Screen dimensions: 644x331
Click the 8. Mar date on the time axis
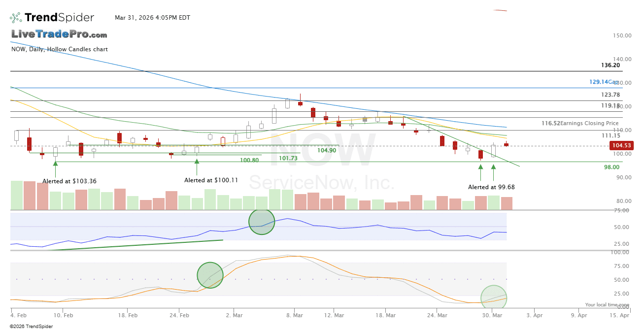coord(294,315)
